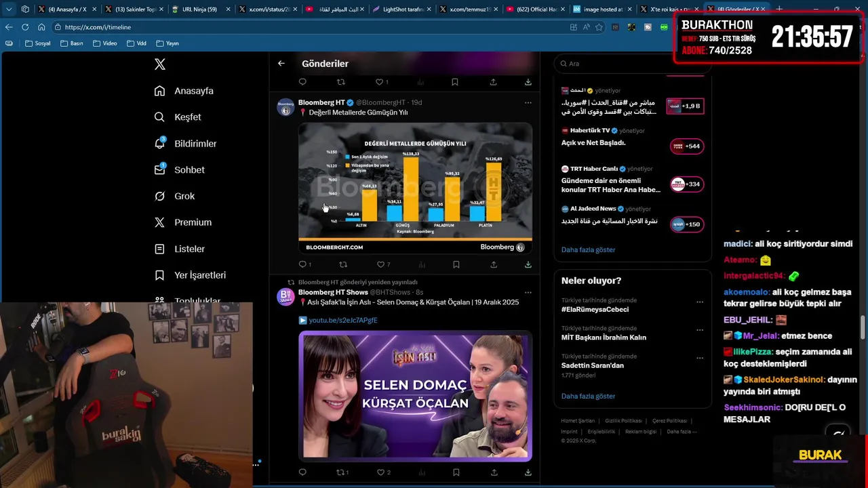Open more options on Bloomberg HT Shows post
This screenshot has width=868, height=488.
coord(528,293)
